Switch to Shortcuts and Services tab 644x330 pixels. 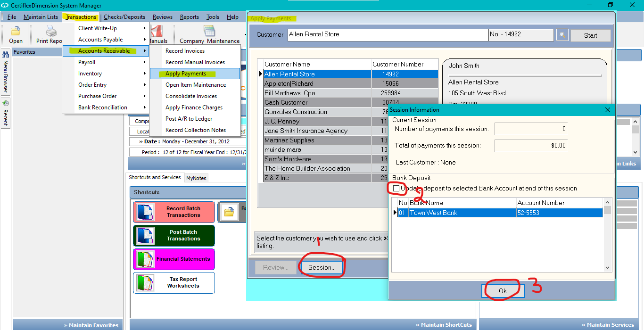click(155, 177)
